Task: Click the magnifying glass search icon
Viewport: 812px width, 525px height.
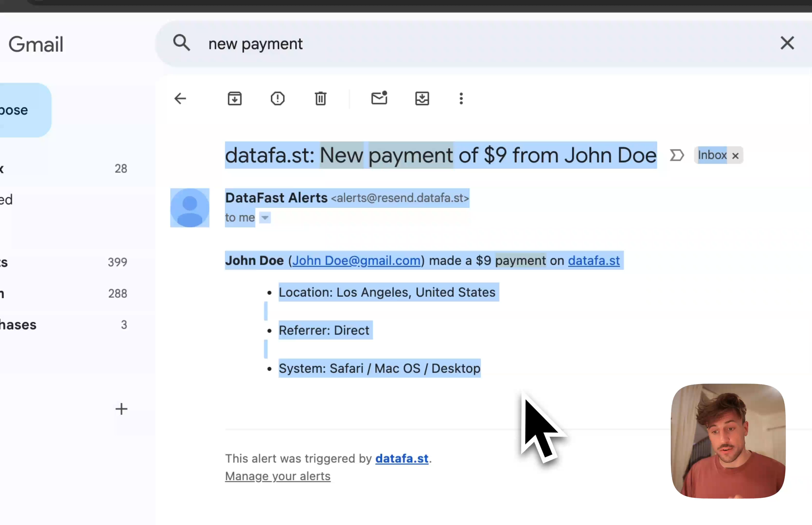Action: (x=181, y=43)
